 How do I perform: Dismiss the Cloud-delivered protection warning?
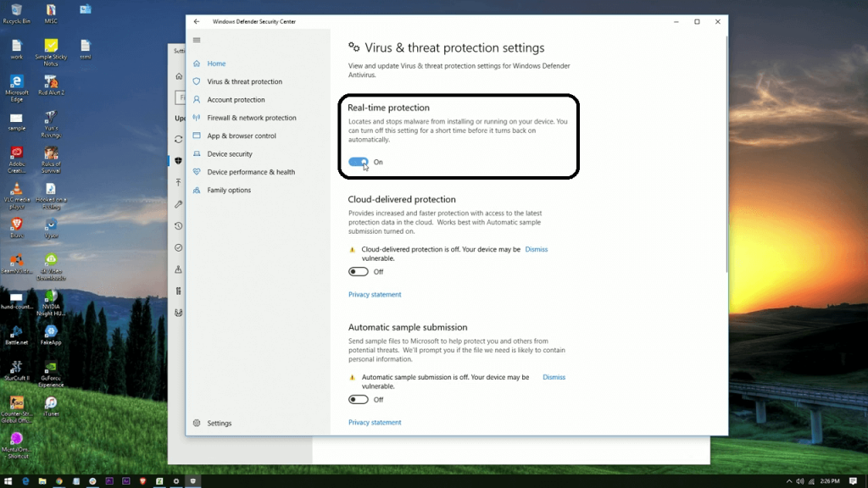(536, 249)
